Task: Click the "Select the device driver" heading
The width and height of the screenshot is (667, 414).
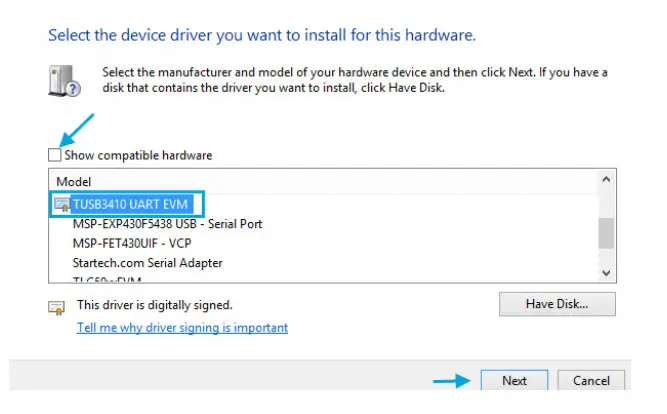Action: pyautogui.click(x=262, y=35)
